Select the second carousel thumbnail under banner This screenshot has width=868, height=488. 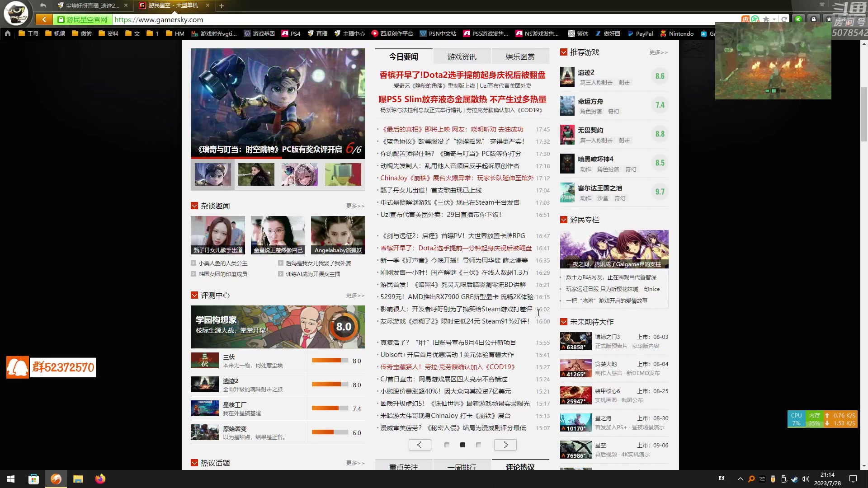click(256, 174)
